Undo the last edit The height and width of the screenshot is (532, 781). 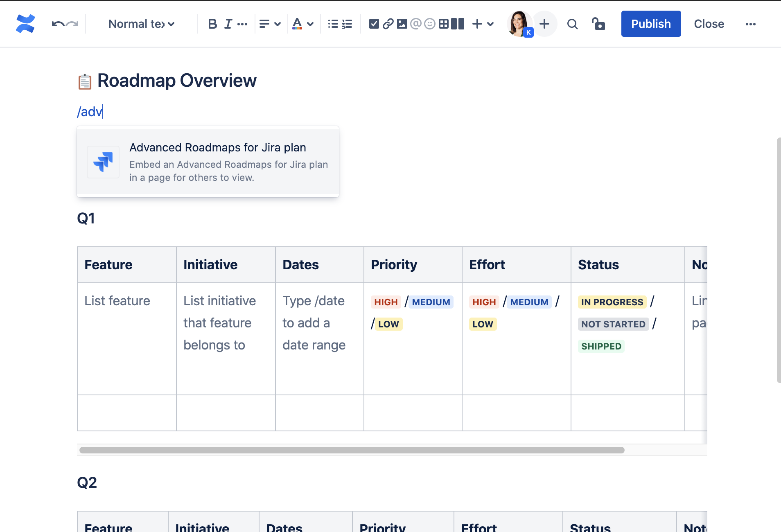point(58,24)
